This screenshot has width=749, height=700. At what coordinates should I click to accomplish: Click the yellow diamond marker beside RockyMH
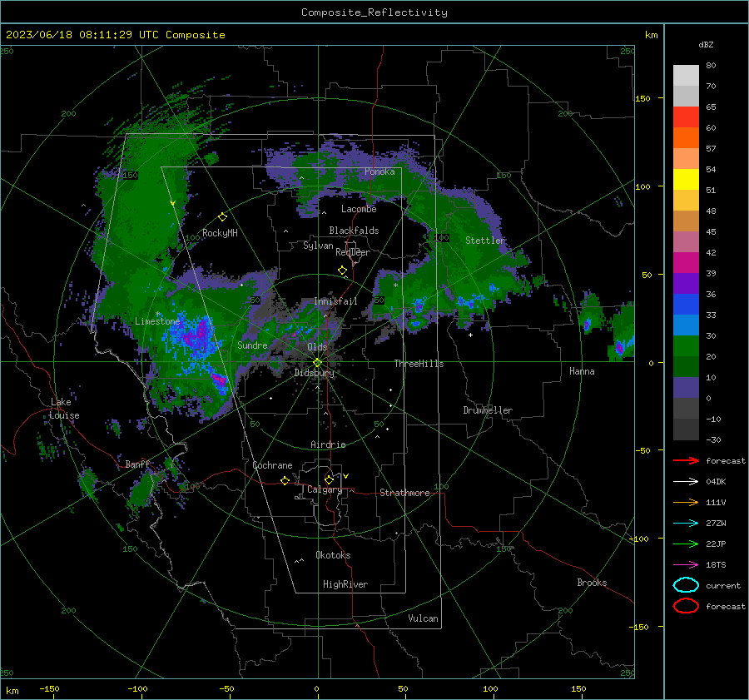click(222, 217)
